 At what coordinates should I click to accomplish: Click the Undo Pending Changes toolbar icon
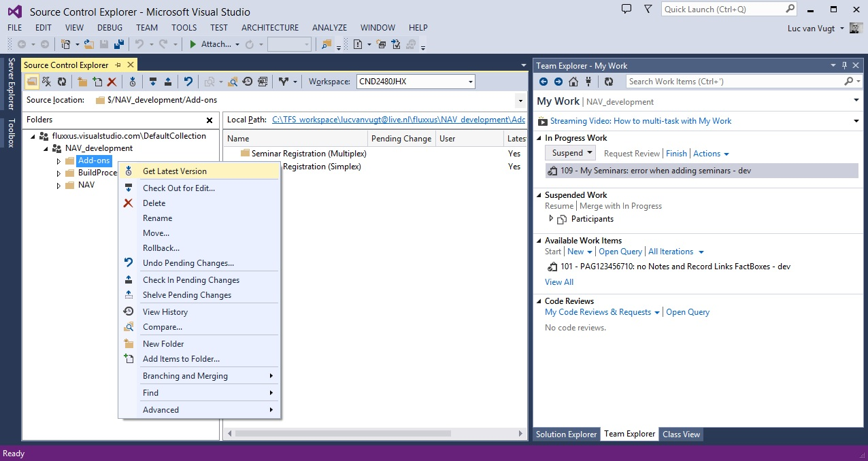tap(188, 82)
